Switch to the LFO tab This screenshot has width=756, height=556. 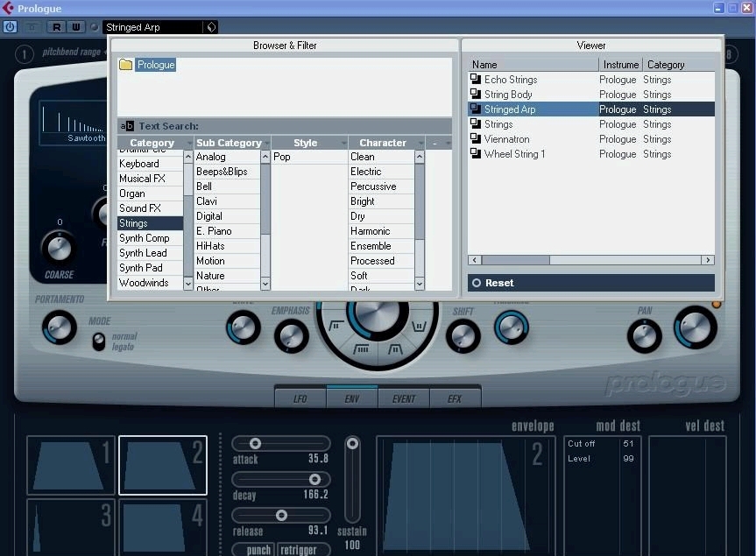coord(300,398)
